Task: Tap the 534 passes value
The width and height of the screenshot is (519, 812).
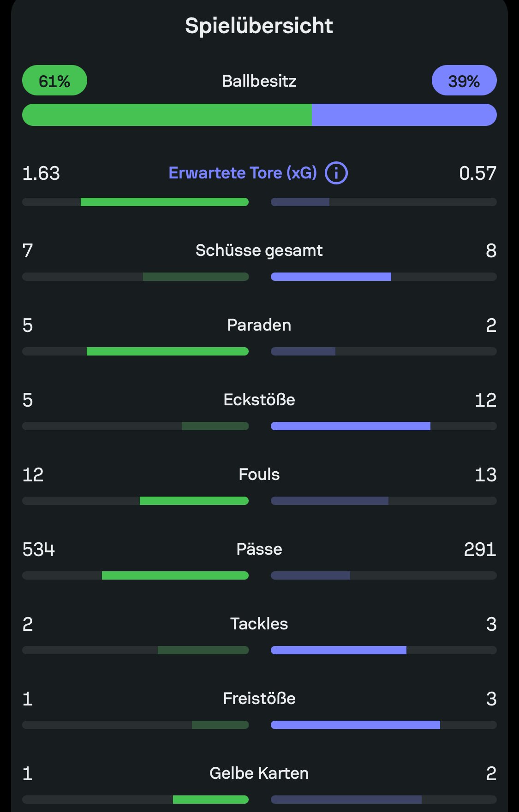Action: 39,549
